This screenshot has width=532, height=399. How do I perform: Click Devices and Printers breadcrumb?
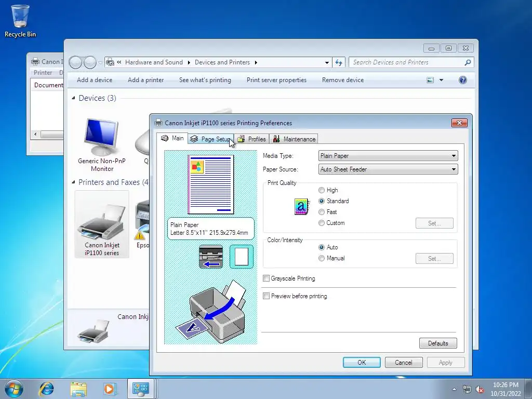[222, 62]
